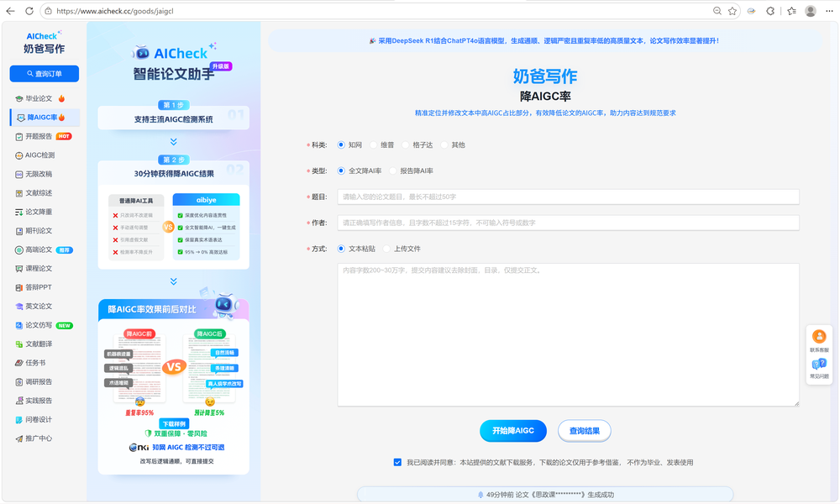Click the 答辩PPT sidebar icon

[18, 287]
